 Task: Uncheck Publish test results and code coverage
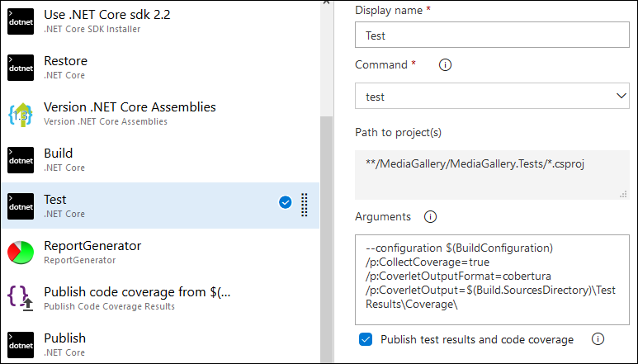click(366, 339)
